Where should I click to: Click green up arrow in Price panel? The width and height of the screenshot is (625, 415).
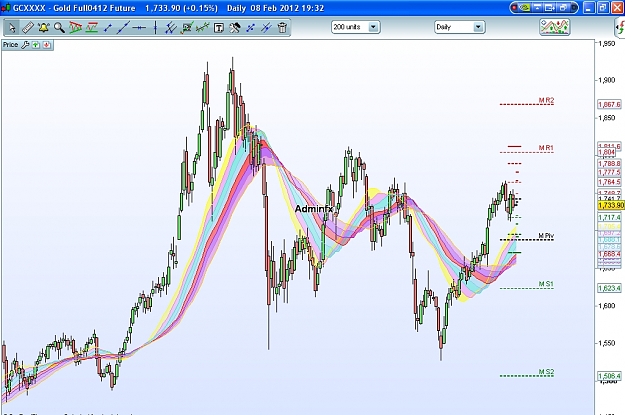[36, 45]
